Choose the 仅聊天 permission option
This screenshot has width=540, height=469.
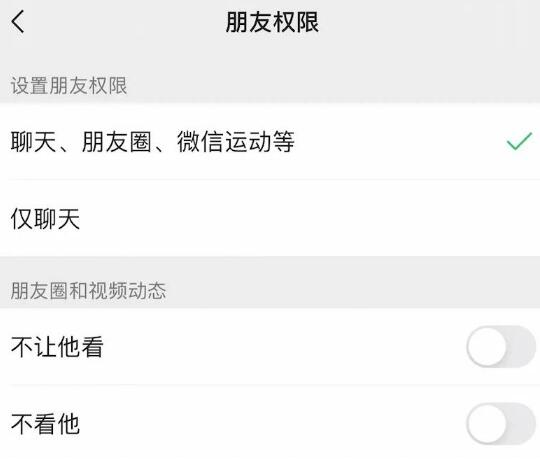click(270, 218)
